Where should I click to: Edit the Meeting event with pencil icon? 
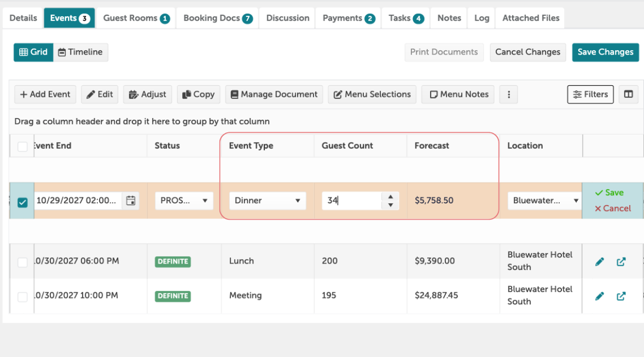pyautogui.click(x=600, y=296)
